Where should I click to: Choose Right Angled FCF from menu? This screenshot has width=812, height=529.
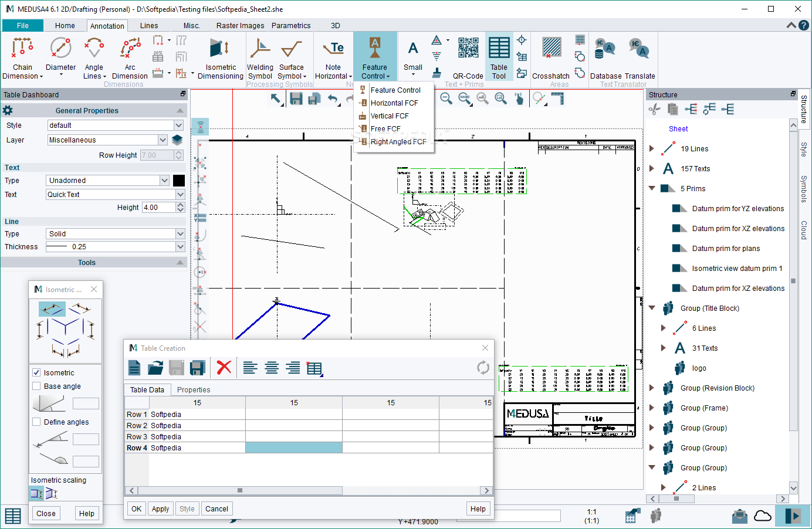click(x=394, y=142)
